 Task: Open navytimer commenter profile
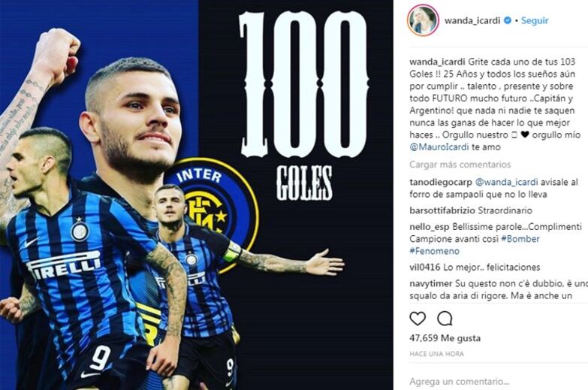[431, 284]
